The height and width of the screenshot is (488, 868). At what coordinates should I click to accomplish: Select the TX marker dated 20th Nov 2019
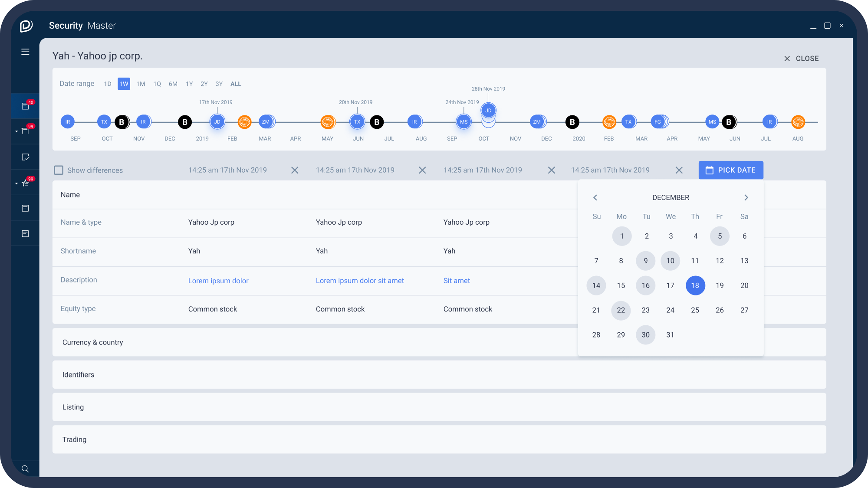click(x=357, y=122)
